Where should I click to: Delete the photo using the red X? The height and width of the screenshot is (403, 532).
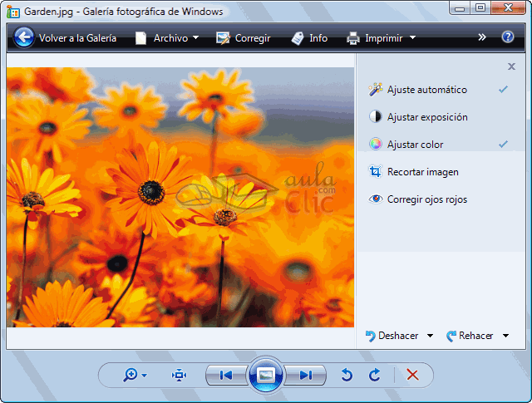(412, 376)
